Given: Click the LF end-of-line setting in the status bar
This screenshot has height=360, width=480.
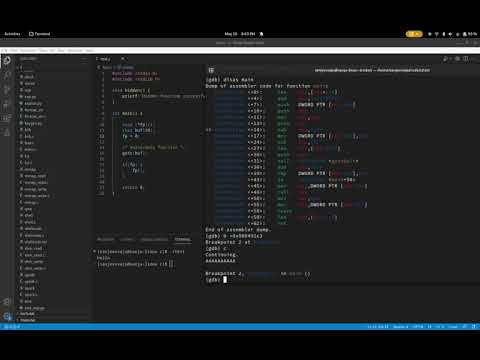Looking at the screenshot, I should (429, 327).
